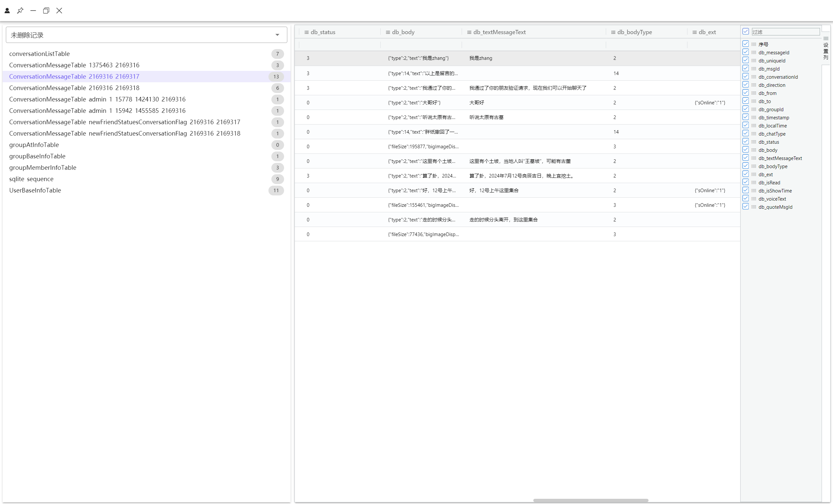This screenshot has width=833, height=504.
Task: Click the pin window icon
Action: pos(20,10)
